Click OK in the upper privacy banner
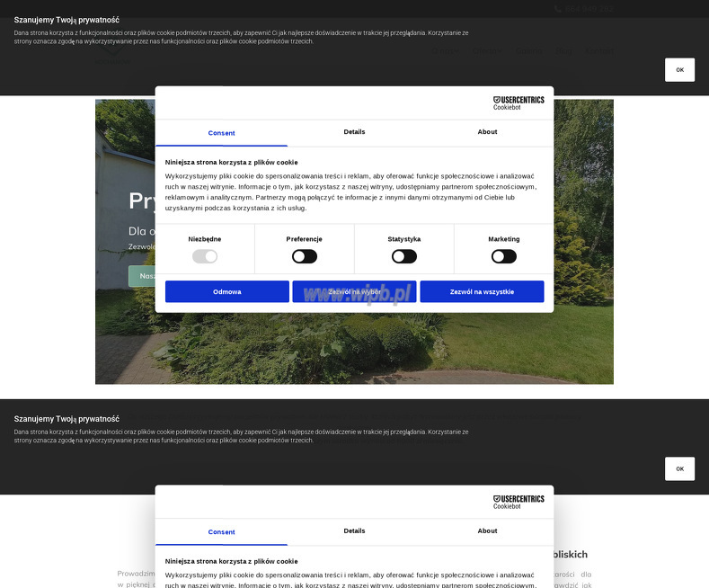Viewport: 709px width, 588px height. pyautogui.click(x=679, y=69)
